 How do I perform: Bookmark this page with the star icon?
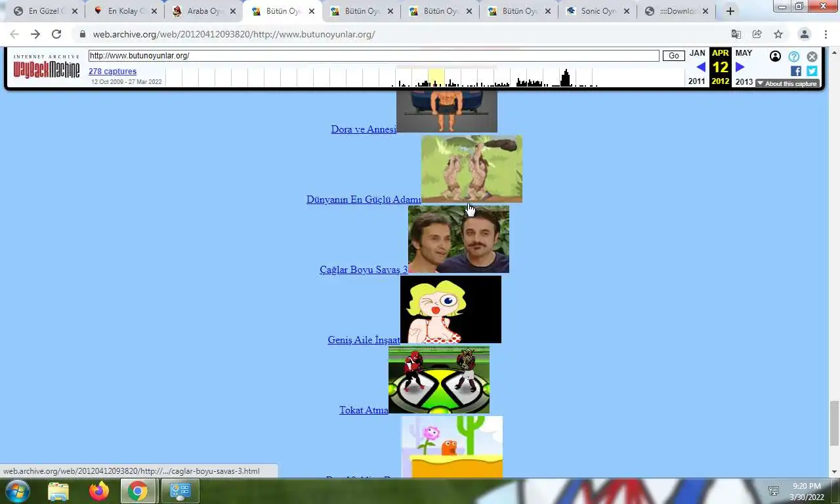[778, 34]
